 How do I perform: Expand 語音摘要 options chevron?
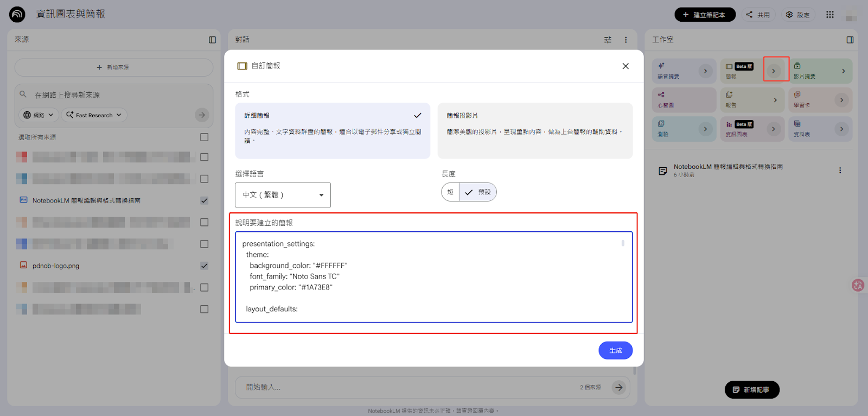(705, 71)
